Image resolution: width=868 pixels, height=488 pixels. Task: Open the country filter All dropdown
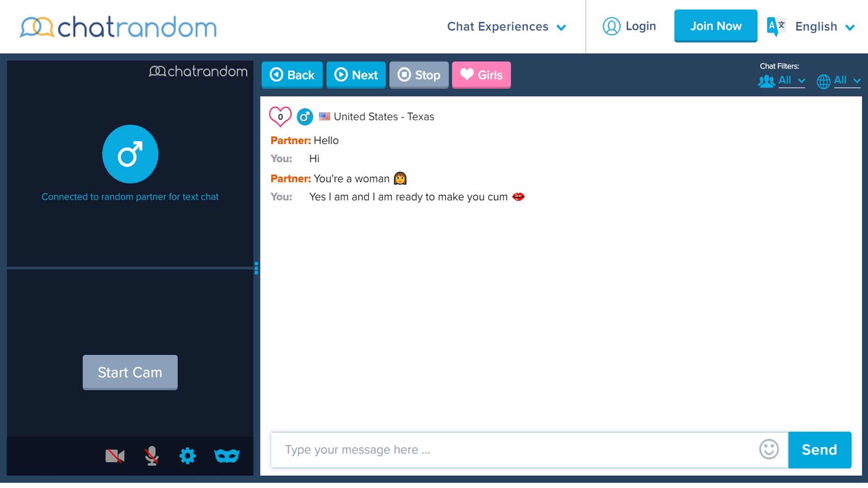click(839, 80)
